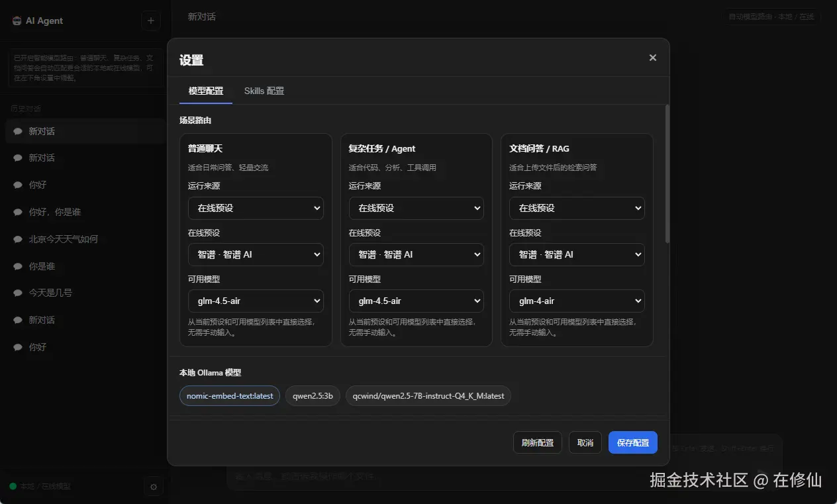Select the qwen2.5:3b model chip
The height and width of the screenshot is (504, 837).
tap(313, 396)
